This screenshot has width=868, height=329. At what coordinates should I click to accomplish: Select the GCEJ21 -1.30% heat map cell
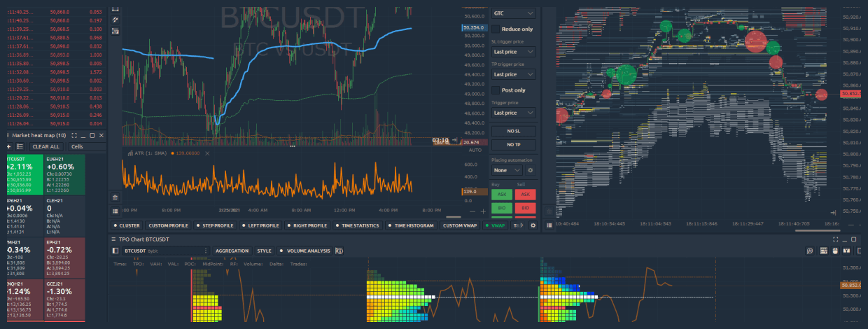point(64,298)
